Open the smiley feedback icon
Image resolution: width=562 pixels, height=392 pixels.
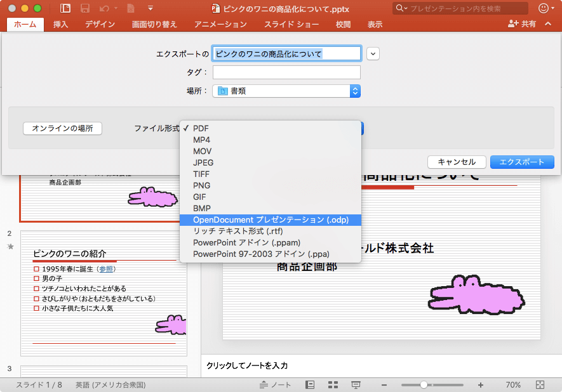(x=544, y=8)
